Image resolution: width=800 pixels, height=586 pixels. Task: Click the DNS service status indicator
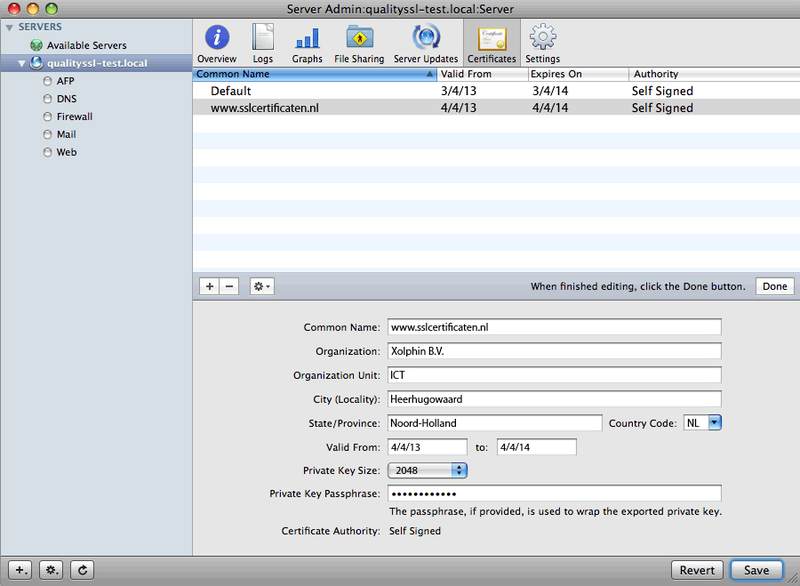point(47,99)
